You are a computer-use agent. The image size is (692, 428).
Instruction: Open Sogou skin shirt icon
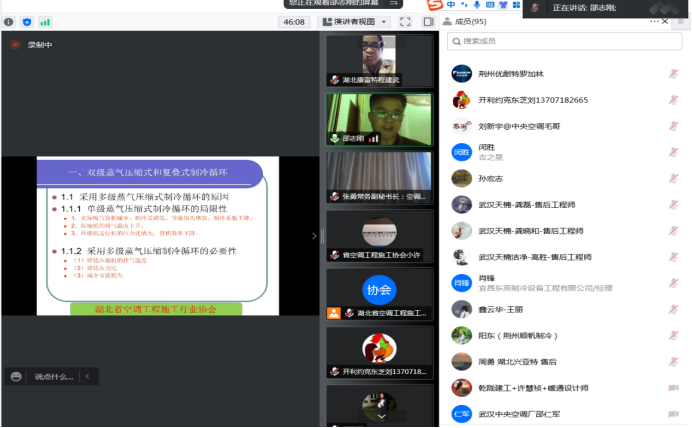(x=503, y=5)
